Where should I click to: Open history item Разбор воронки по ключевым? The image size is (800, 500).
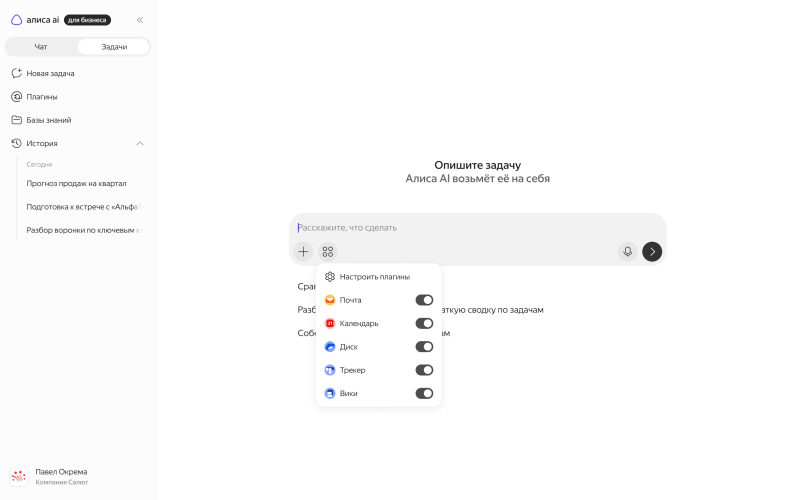[x=84, y=230]
